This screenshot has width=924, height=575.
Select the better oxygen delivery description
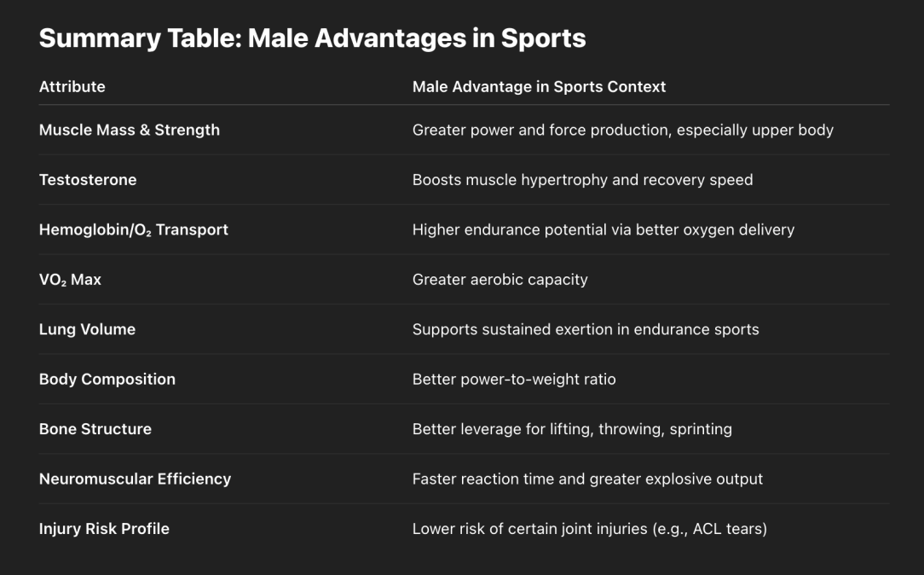click(x=603, y=230)
